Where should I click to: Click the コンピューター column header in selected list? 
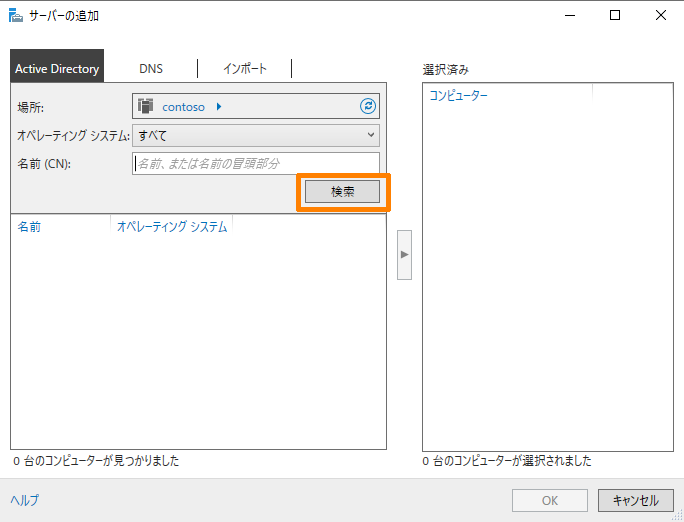coord(458,96)
